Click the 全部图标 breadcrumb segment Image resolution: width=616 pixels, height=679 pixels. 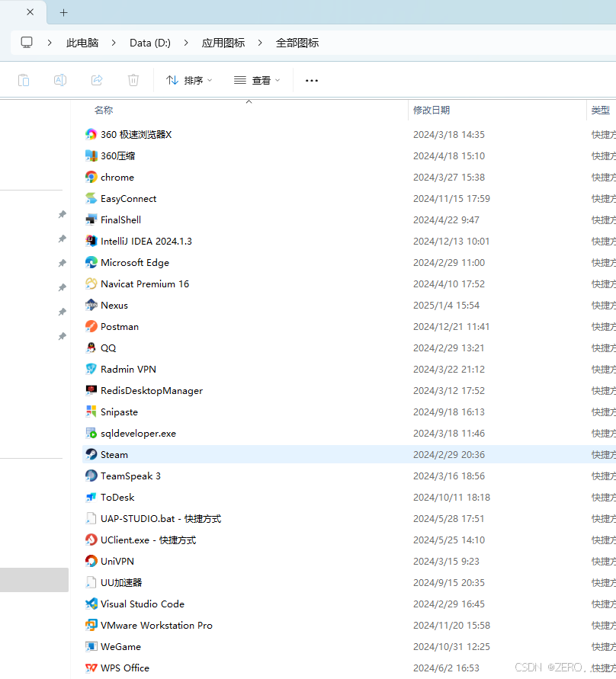pos(297,43)
